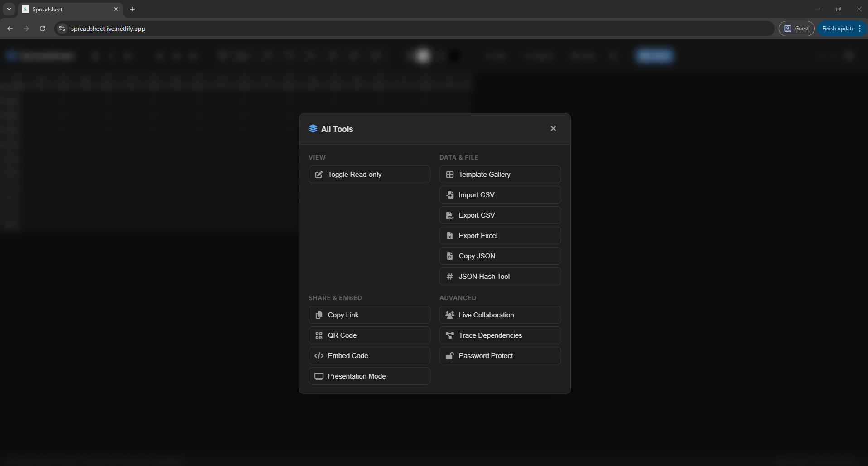The width and height of the screenshot is (868, 466).
Task: Enter Presentation Mode
Action: pyautogui.click(x=369, y=376)
